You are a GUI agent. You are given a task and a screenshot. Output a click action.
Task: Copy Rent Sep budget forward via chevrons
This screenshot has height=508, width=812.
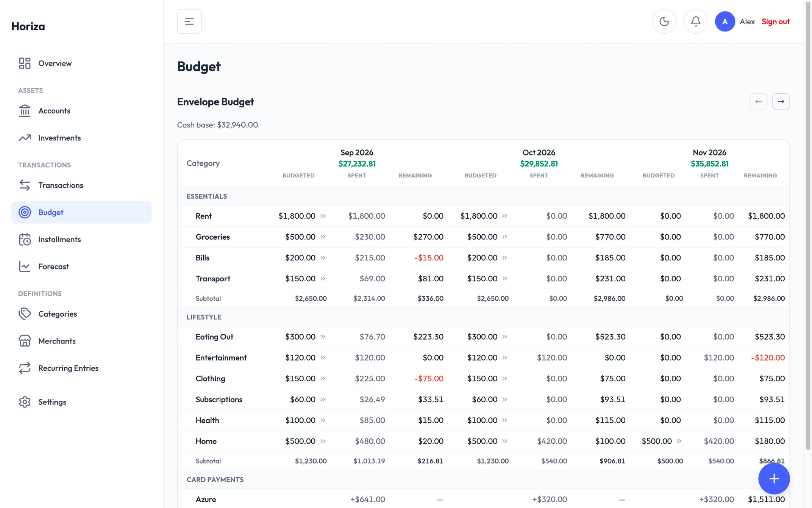pyautogui.click(x=323, y=216)
